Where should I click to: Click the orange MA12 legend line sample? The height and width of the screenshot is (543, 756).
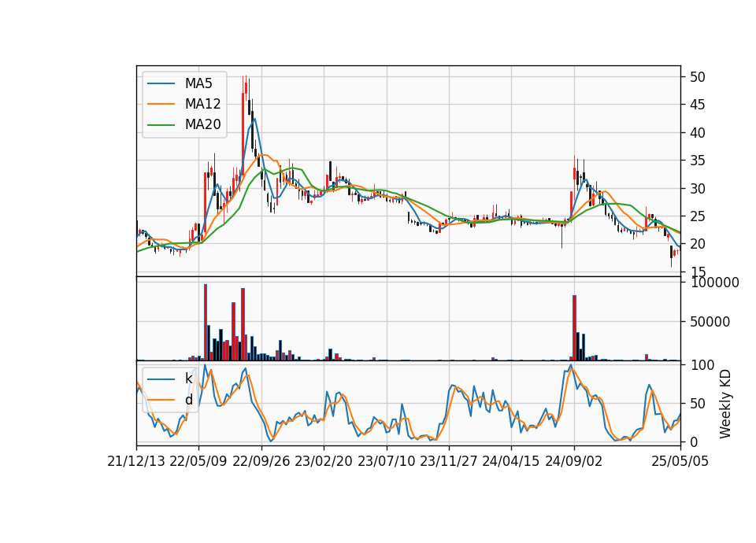pyautogui.click(x=161, y=104)
